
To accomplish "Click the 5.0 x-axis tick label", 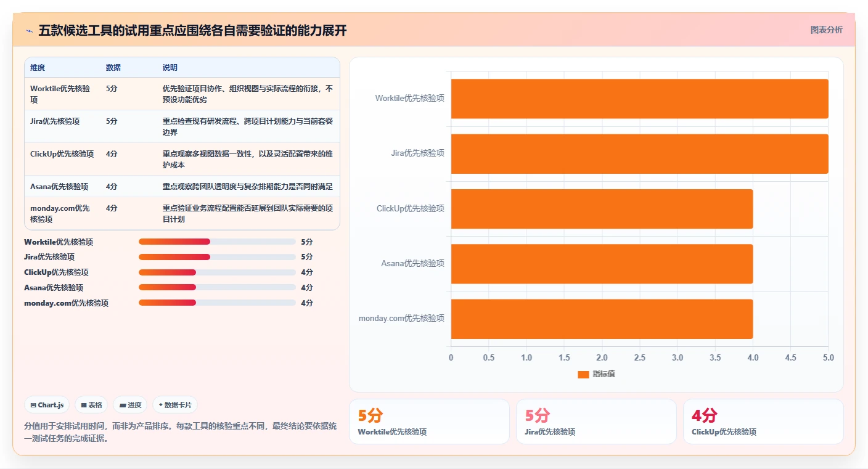I will 828,357.
